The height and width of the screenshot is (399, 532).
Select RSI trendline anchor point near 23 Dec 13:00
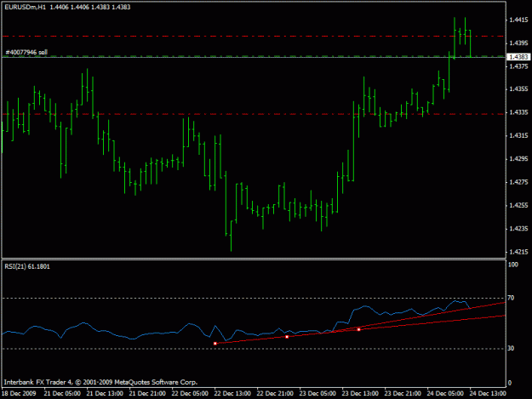358,329
